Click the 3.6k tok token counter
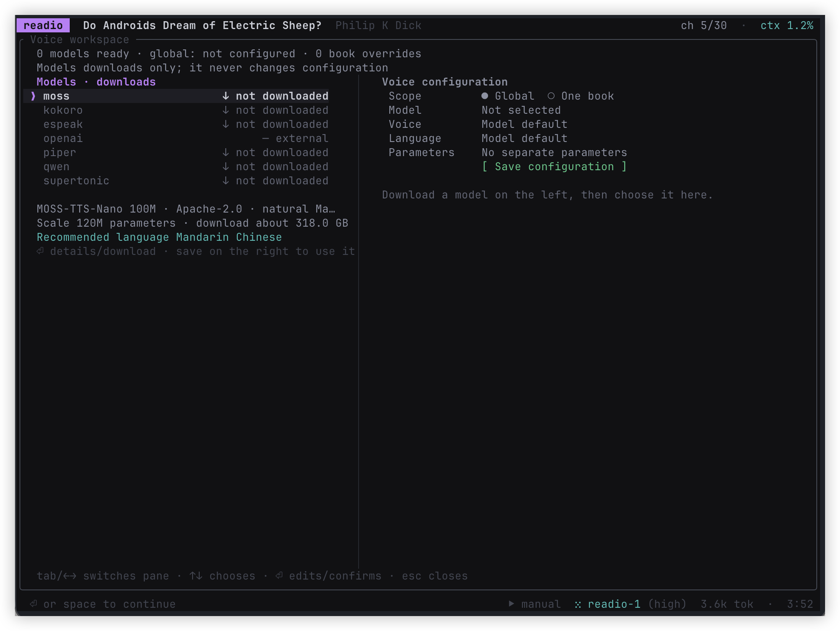Viewport: 840px width, 631px height. pyautogui.click(x=727, y=604)
